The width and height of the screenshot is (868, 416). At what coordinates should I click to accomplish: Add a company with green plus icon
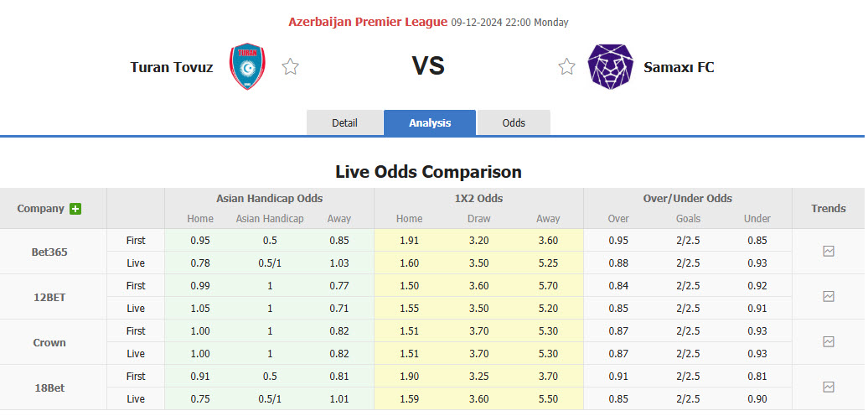(75, 209)
